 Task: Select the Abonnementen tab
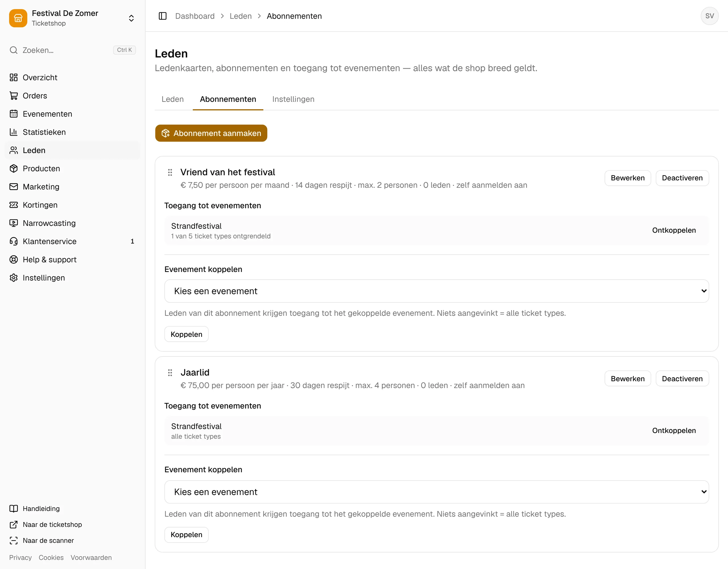pyautogui.click(x=228, y=99)
